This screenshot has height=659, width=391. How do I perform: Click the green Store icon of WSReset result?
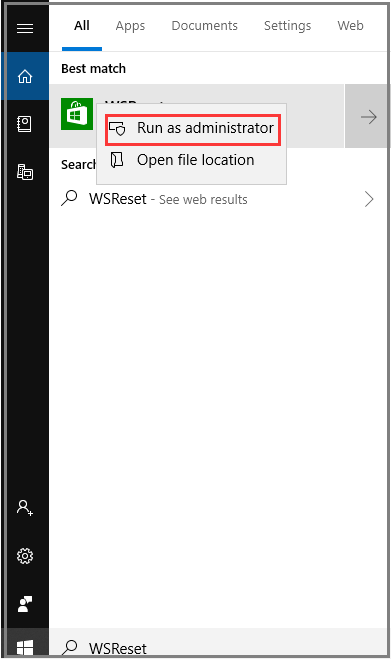[77, 114]
